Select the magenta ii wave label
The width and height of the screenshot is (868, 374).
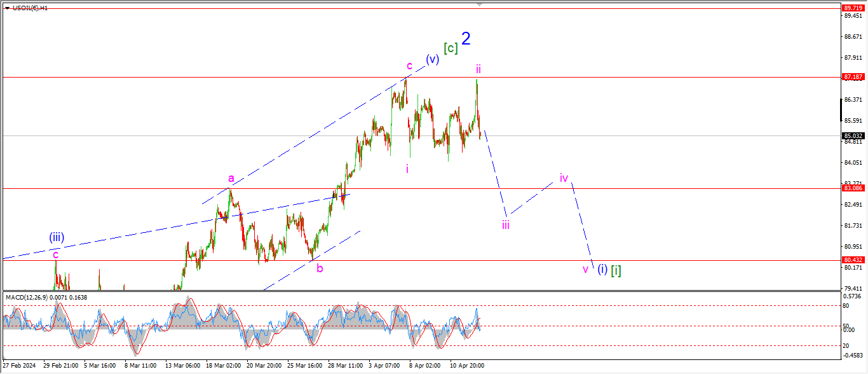point(478,68)
